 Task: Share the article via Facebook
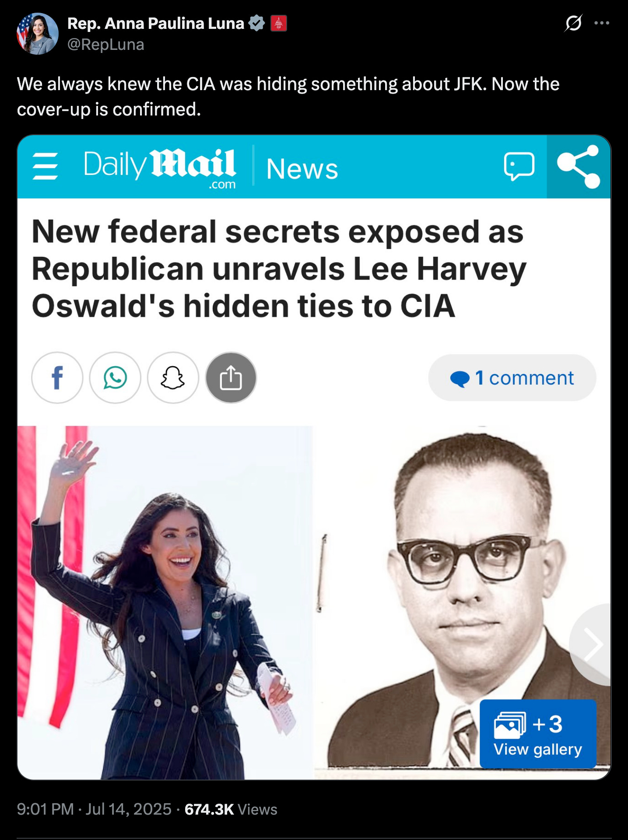pyautogui.click(x=57, y=378)
